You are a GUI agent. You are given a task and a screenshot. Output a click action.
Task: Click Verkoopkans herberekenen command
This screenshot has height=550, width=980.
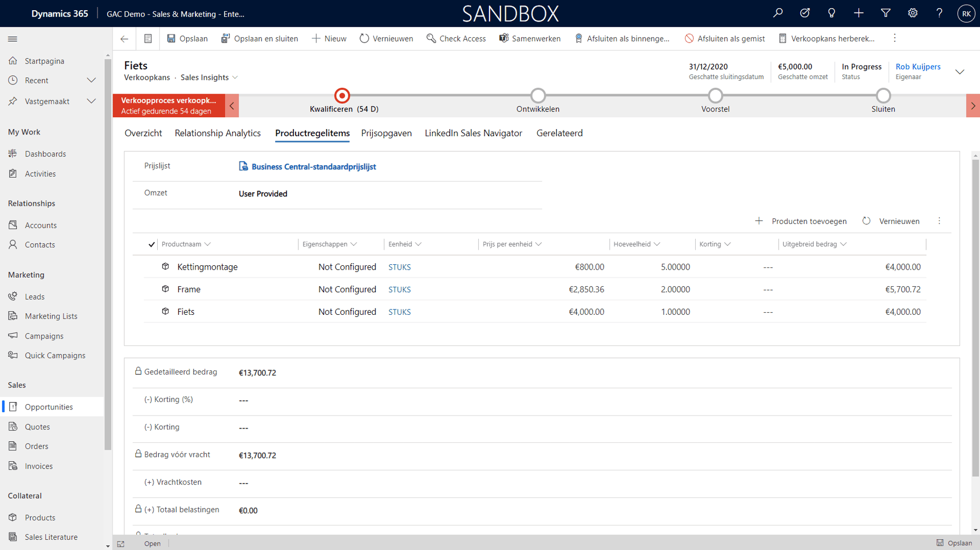tap(827, 39)
